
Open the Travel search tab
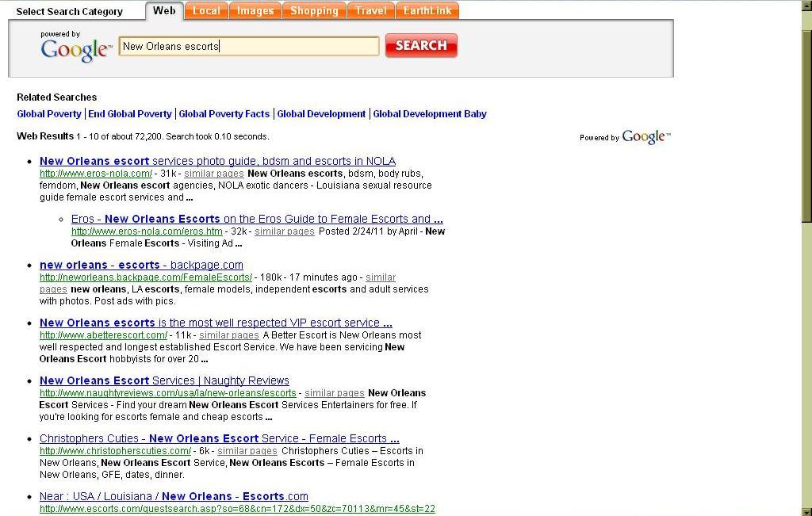tap(370, 11)
